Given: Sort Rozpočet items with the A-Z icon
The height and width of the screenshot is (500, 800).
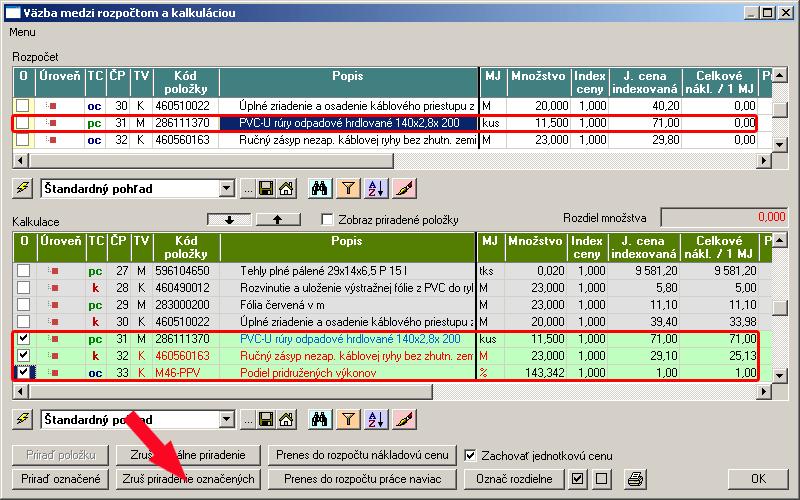Looking at the screenshot, I should pyautogui.click(x=376, y=189).
